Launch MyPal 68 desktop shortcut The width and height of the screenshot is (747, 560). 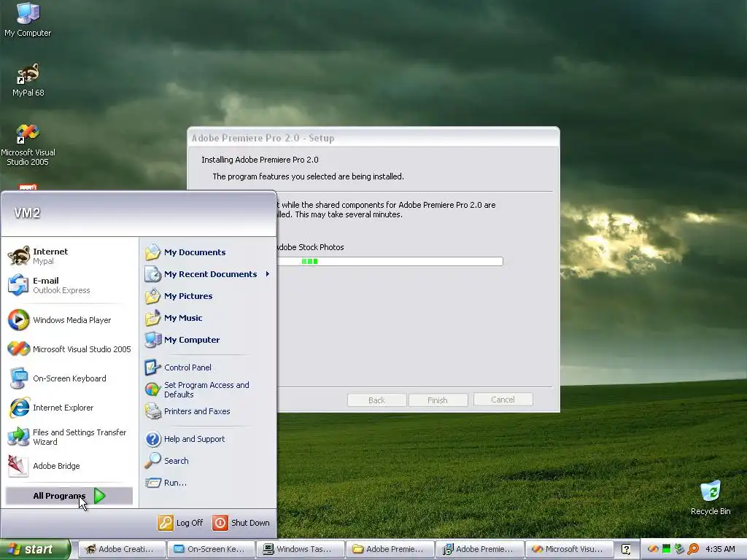(28, 80)
